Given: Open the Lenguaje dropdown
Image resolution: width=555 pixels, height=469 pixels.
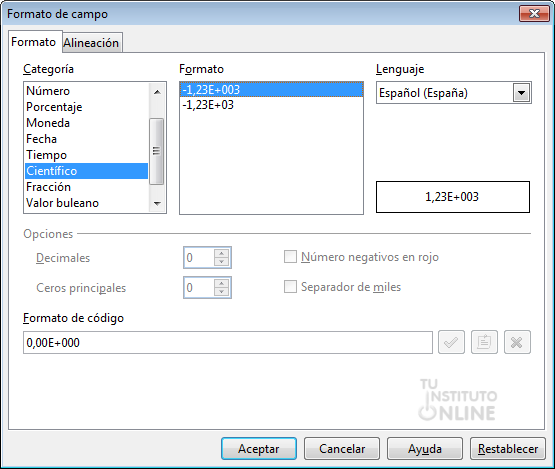Looking at the screenshot, I should 521,93.
